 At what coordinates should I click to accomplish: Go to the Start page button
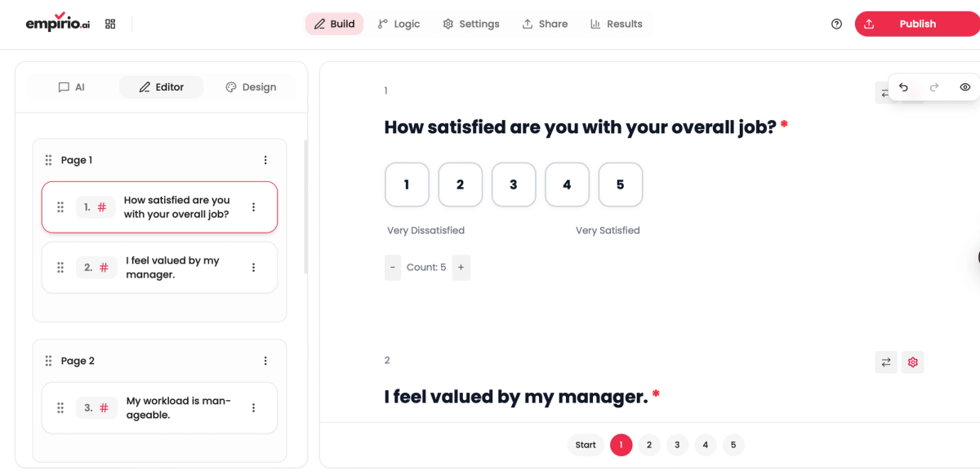pyautogui.click(x=586, y=445)
